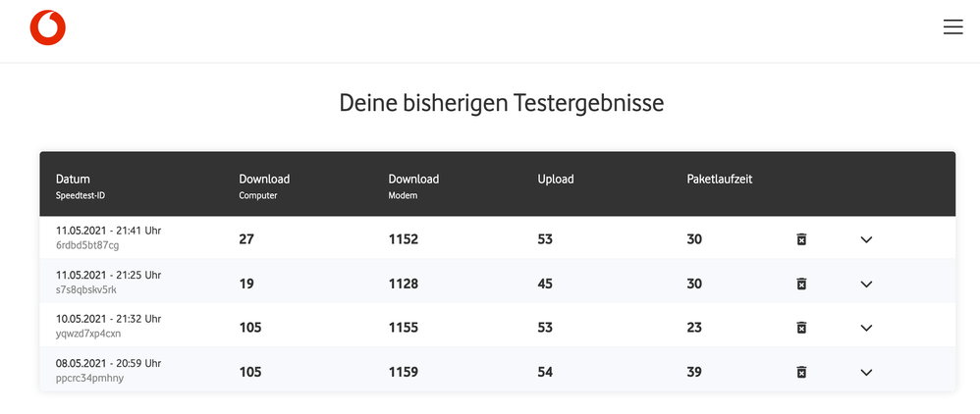Expand details for test ppcrc34pmhny
The image size is (980, 414).
tap(866, 372)
